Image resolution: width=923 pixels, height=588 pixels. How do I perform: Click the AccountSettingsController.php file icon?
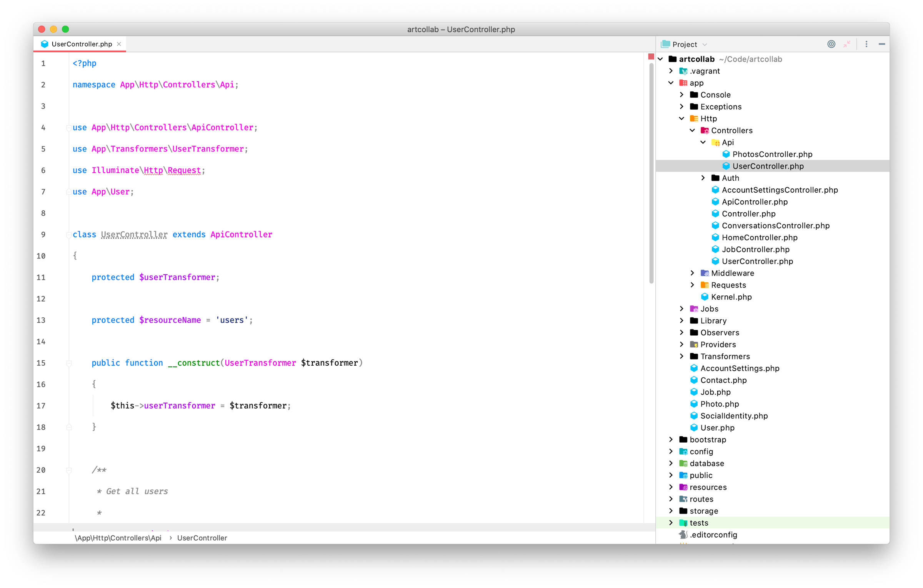click(x=715, y=190)
